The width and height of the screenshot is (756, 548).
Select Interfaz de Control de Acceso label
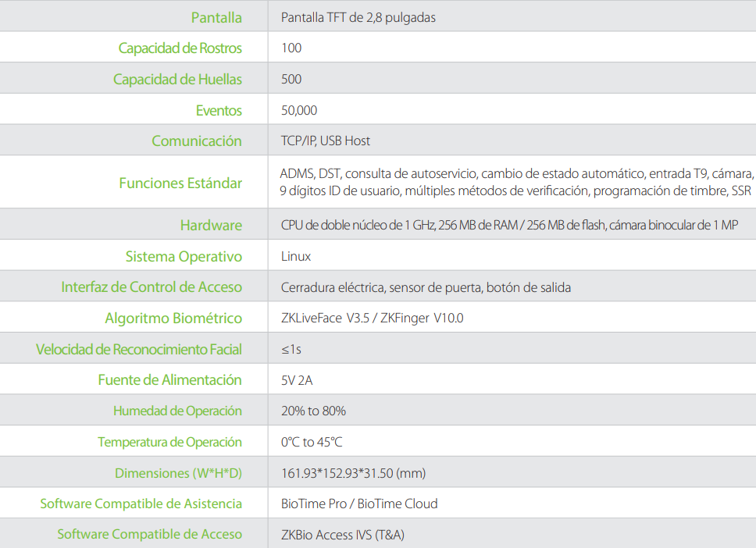[x=152, y=287]
